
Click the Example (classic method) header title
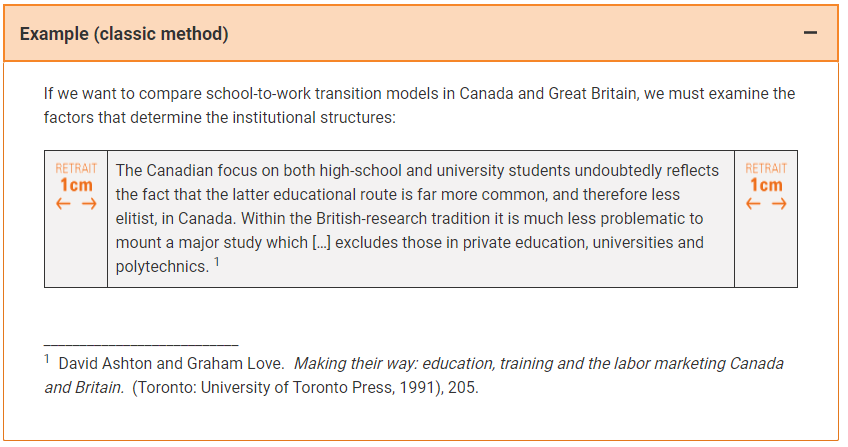(x=124, y=34)
